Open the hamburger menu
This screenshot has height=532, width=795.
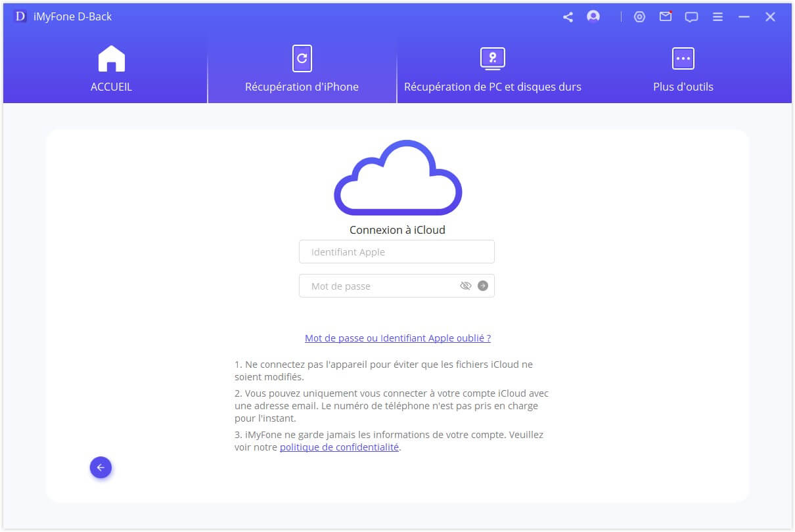(x=717, y=16)
